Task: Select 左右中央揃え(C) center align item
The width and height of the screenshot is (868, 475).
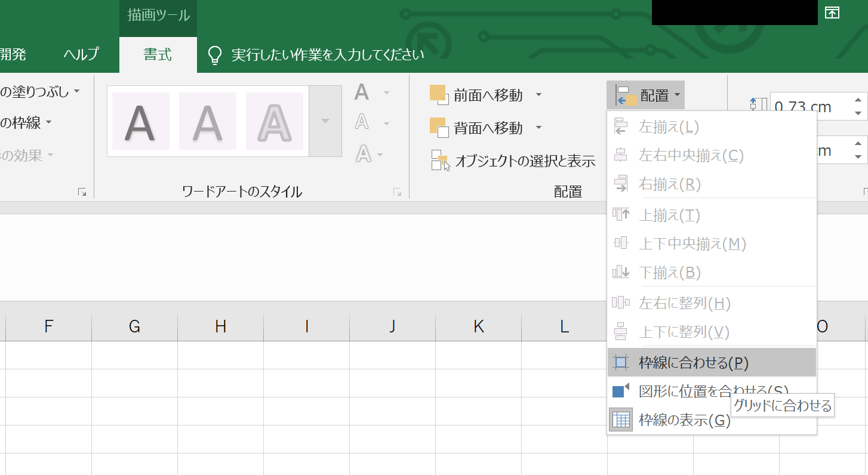Action: (x=712, y=156)
